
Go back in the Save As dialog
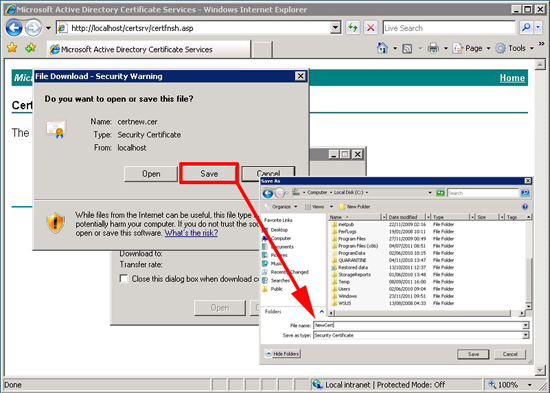(268, 193)
